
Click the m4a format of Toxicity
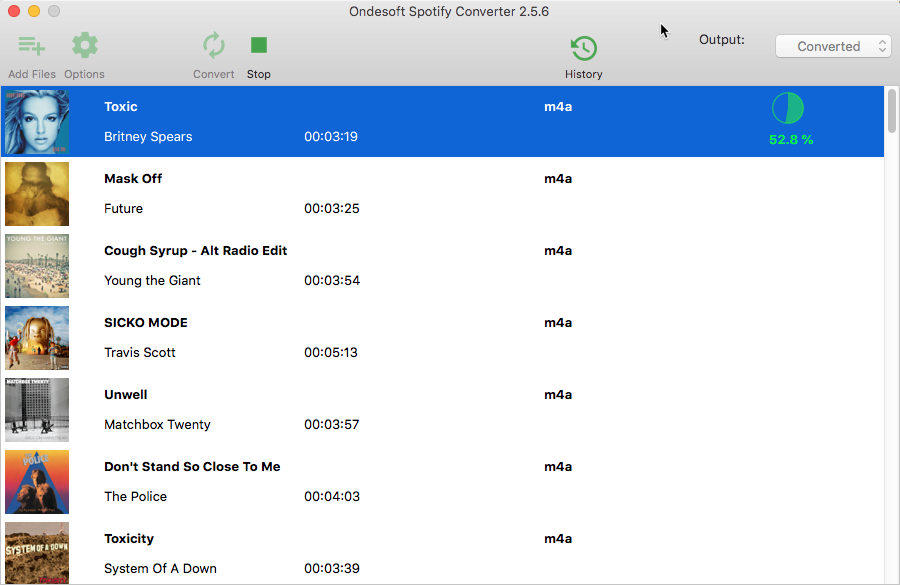pyautogui.click(x=558, y=538)
